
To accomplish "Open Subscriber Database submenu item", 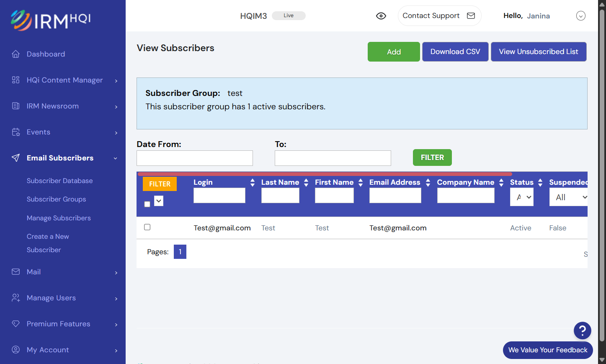I will (x=60, y=181).
